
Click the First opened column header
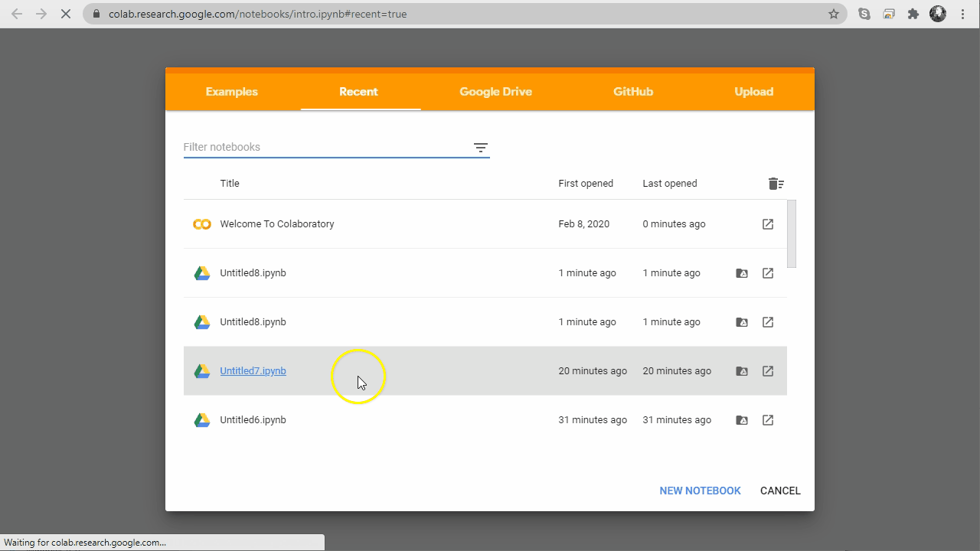[586, 184]
